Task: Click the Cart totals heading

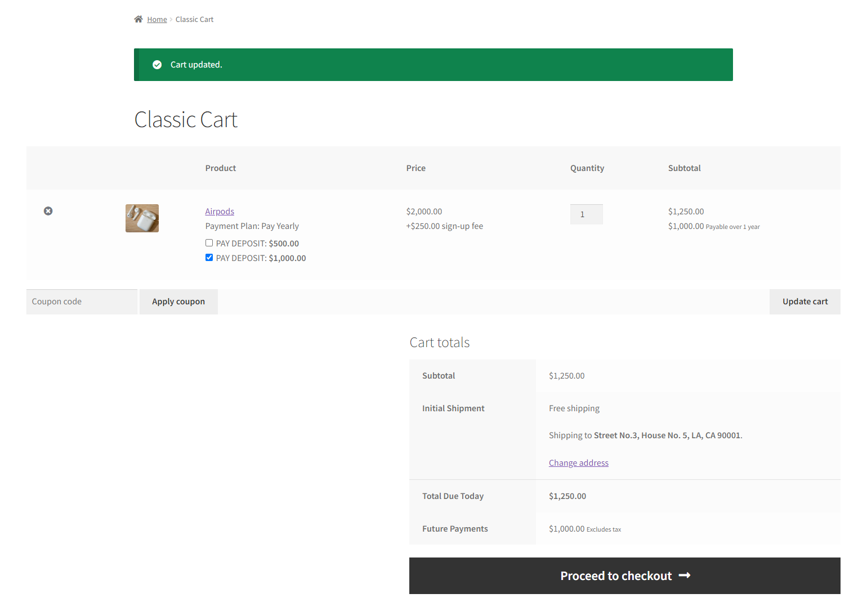Action: point(440,343)
